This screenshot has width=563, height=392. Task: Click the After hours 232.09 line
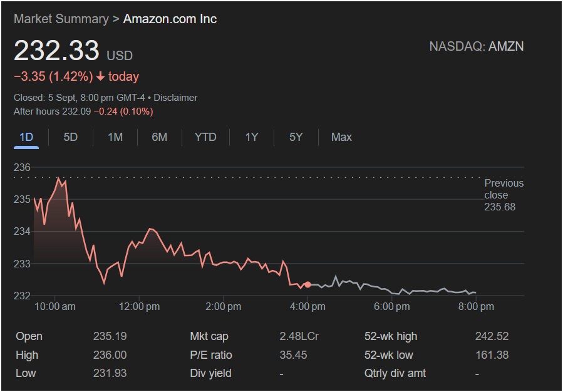point(83,111)
